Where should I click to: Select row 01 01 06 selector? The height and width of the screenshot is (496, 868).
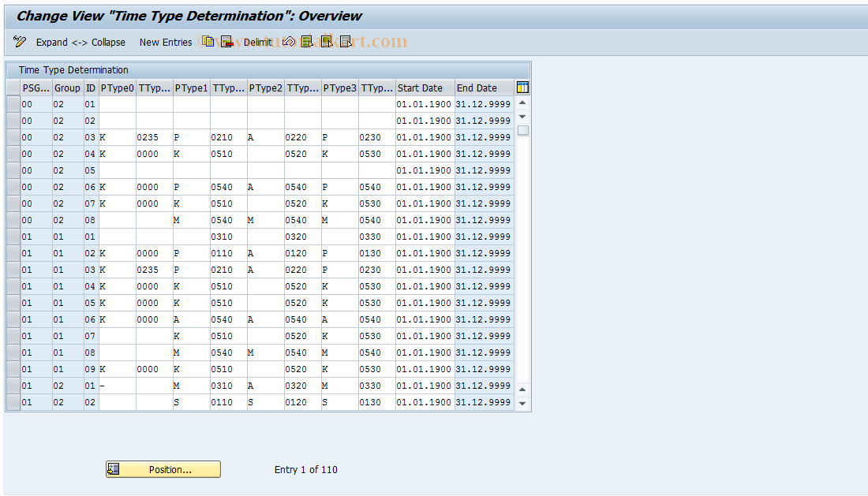pos(13,319)
